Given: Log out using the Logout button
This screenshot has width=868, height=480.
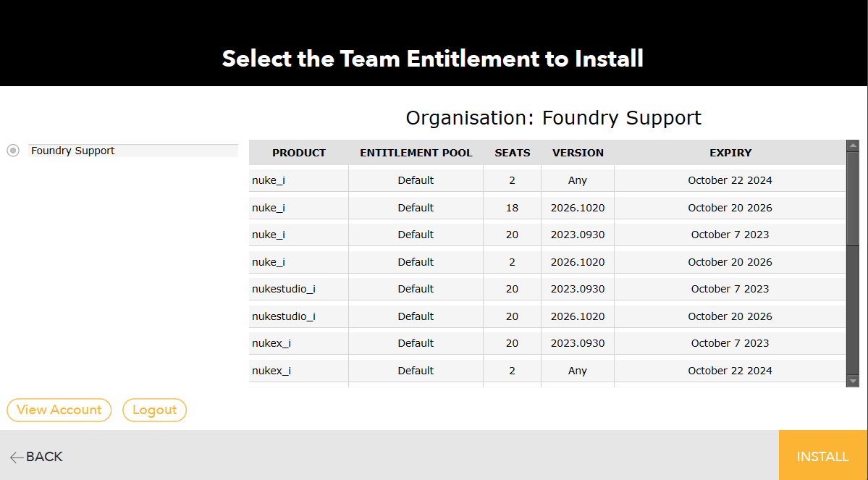Looking at the screenshot, I should pyautogui.click(x=154, y=410).
